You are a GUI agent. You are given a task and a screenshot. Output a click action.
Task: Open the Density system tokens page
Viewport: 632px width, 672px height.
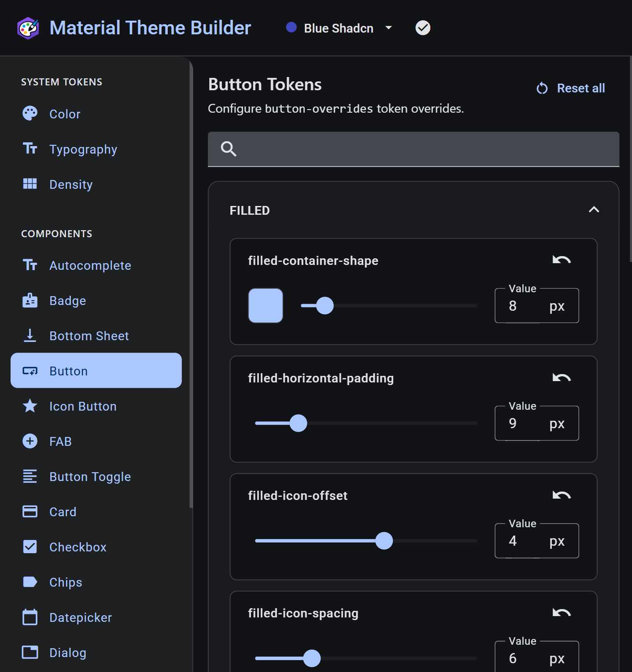[x=96, y=184]
